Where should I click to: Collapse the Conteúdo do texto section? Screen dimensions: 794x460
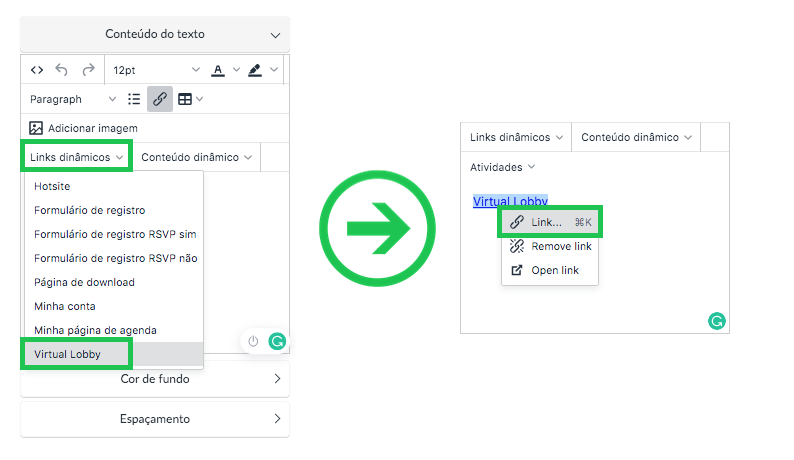[x=155, y=34]
